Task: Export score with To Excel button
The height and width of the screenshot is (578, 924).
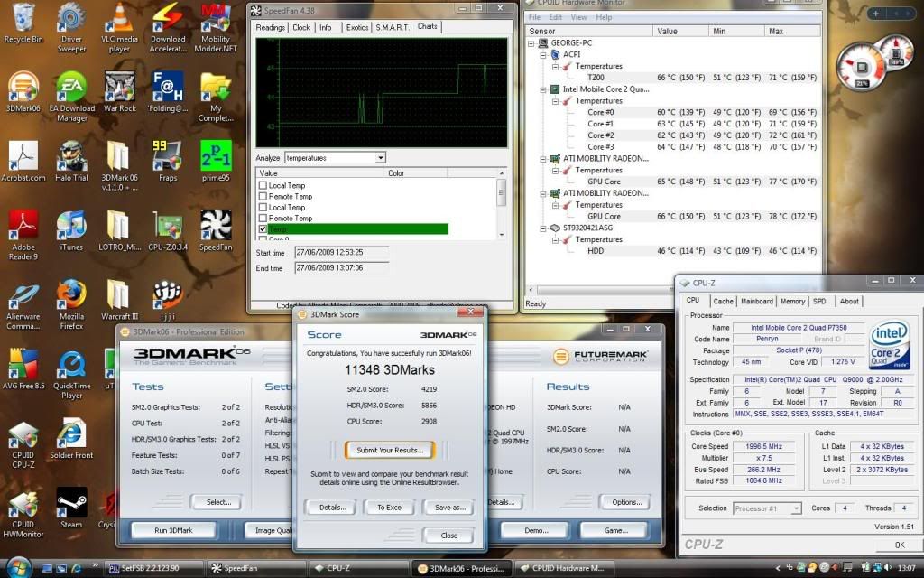Action: [390, 508]
